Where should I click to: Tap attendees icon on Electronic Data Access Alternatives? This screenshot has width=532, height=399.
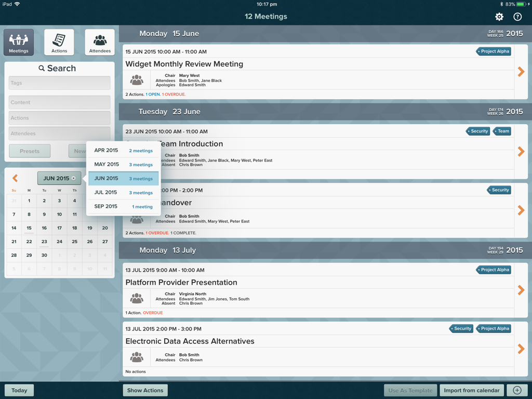pyautogui.click(x=137, y=357)
